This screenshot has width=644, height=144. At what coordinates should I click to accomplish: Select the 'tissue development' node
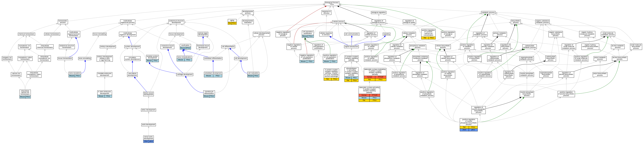(176, 34)
